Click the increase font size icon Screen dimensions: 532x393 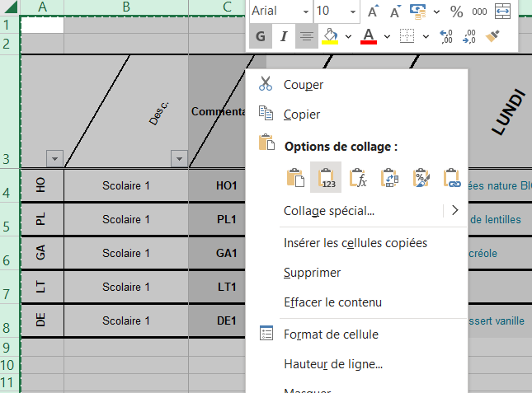click(373, 12)
